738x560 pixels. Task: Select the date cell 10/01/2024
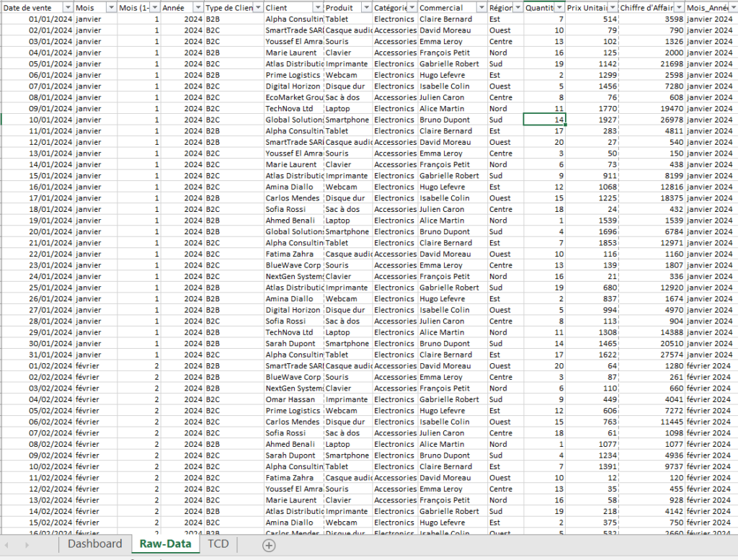[37, 120]
